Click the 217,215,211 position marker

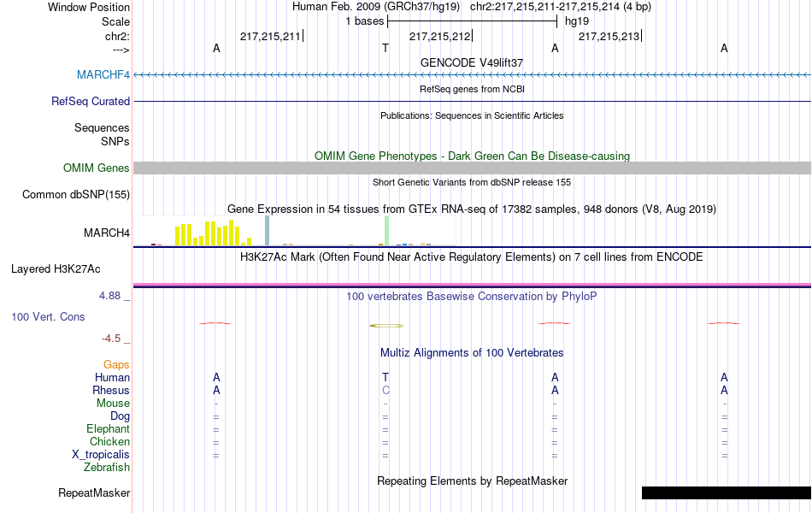(x=270, y=36)
